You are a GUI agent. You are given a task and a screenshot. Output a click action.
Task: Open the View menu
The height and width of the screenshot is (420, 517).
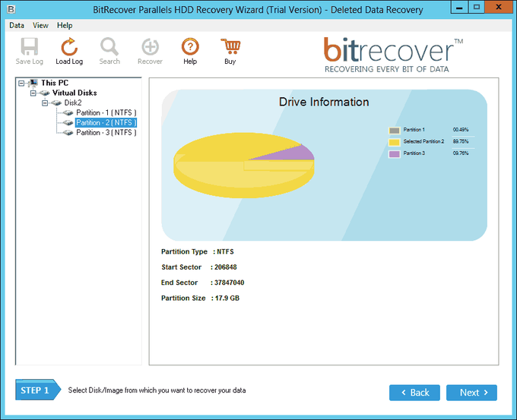coord(40,25)
